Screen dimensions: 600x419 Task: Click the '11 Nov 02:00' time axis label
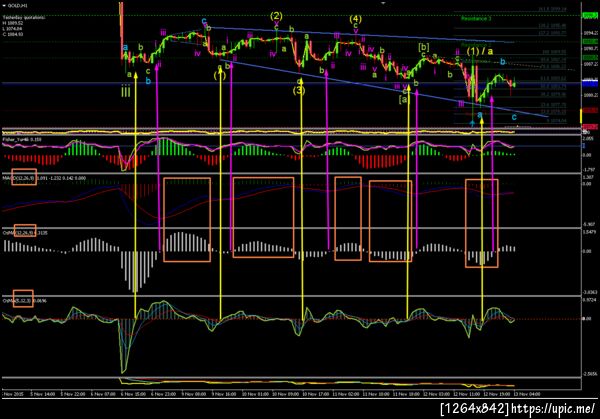pos(346,393)
